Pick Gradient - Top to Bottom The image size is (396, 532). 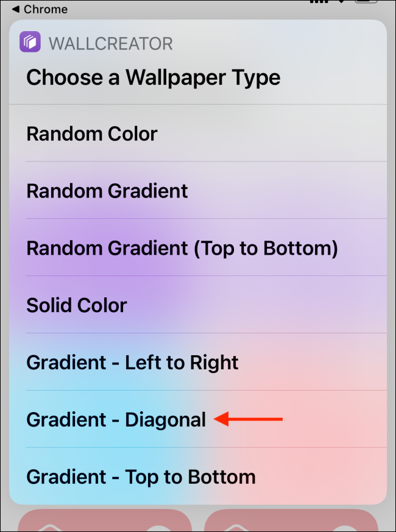tap(141, 477)
